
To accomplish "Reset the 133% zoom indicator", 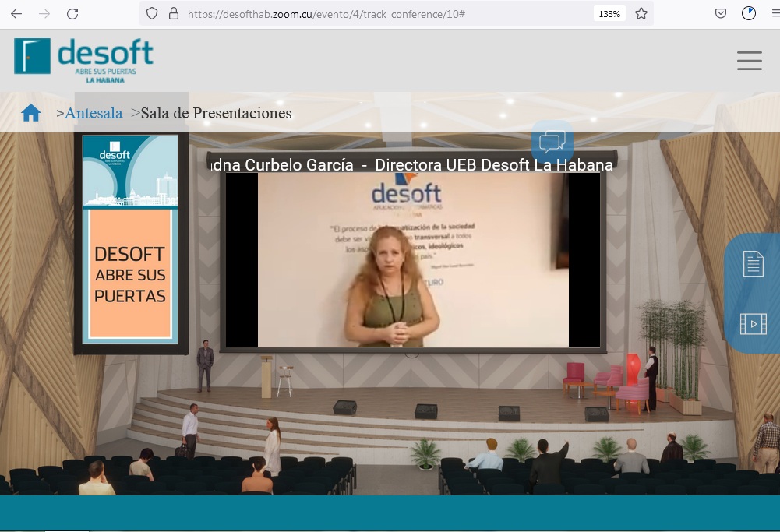I will point(609,14).
